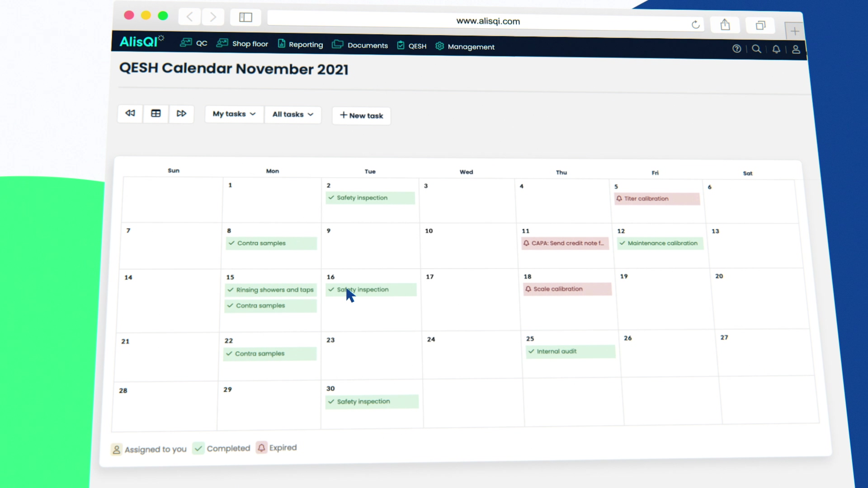Click the user profile icon
868x488 pixels.
(796, 50)
